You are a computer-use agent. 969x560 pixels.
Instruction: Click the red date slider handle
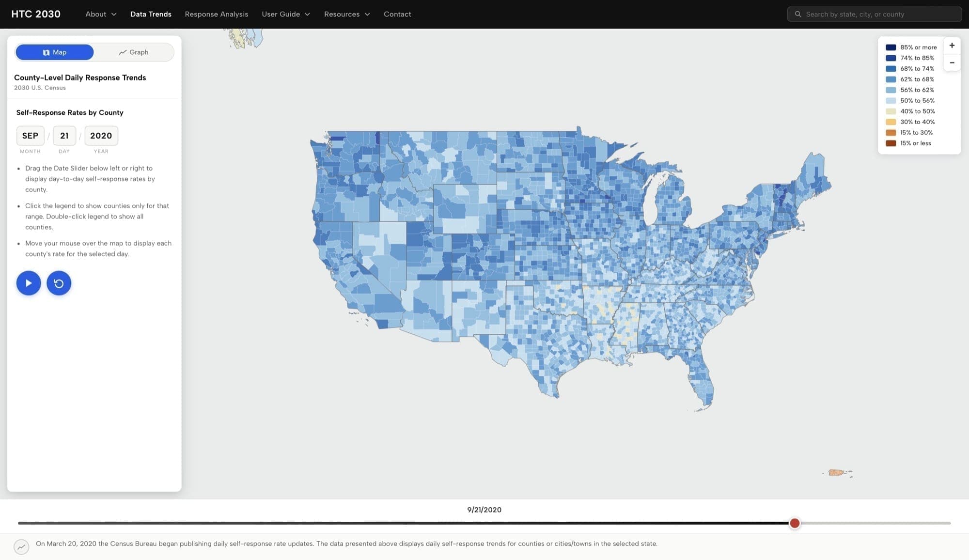click(x=795, y=523)
